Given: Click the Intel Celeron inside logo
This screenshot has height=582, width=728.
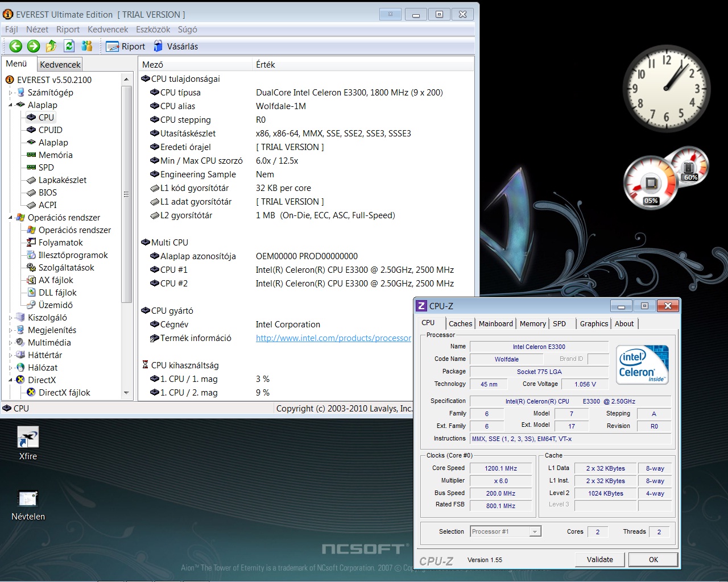Looking at the screenshot, I should (643, 365).
